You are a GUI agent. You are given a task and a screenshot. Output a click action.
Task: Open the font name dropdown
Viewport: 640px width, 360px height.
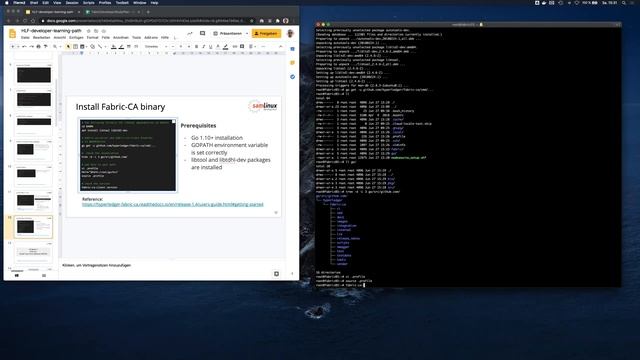[x=156, y=47]
